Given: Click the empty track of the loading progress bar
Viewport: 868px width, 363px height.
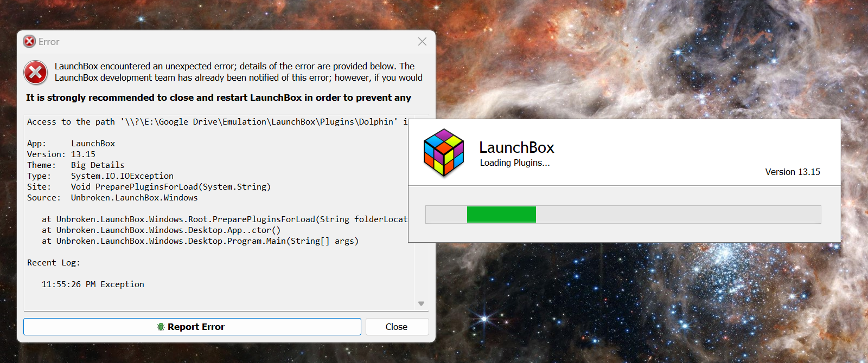Looking at the screenshot, I should click(x=678, y=215).
